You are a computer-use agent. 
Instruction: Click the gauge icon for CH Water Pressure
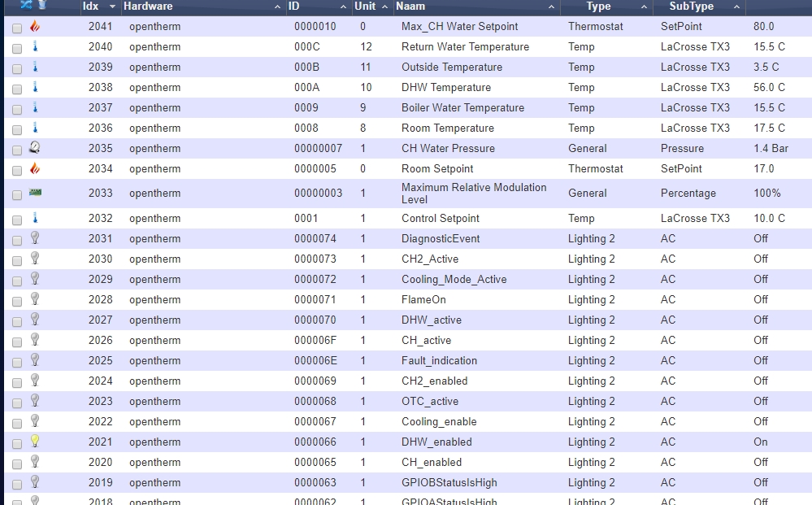tap(35, 148)
